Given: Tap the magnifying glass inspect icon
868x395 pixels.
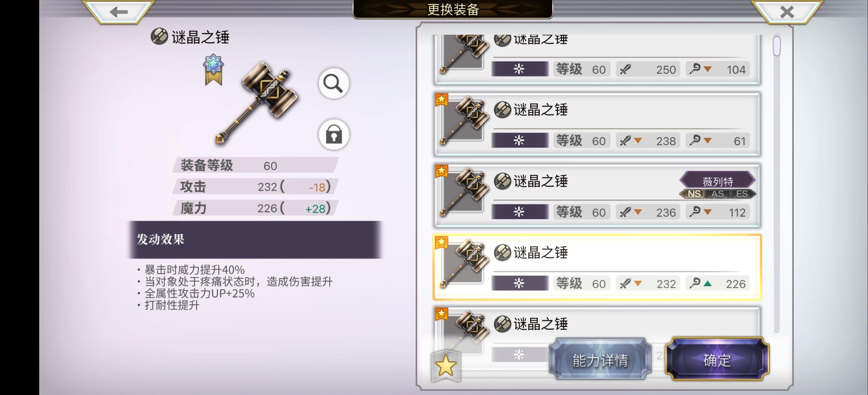Looking at the screenshot, I should click(x=334, y=83).
